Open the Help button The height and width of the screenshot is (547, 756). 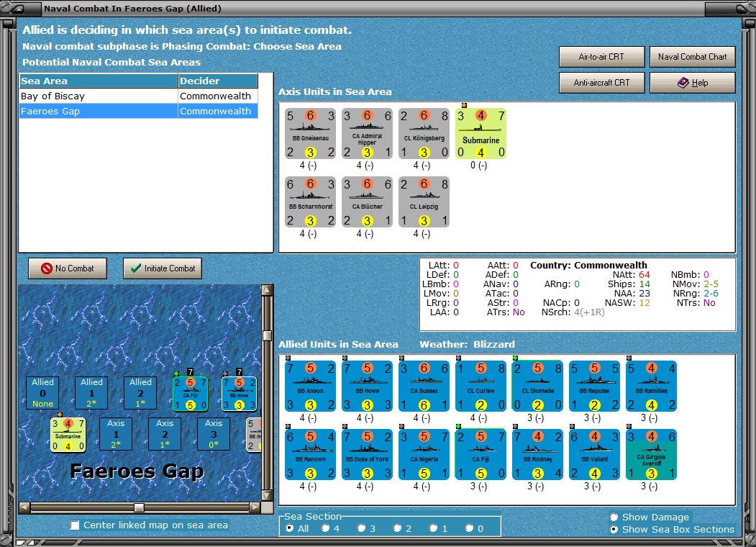tap(693, 83)
